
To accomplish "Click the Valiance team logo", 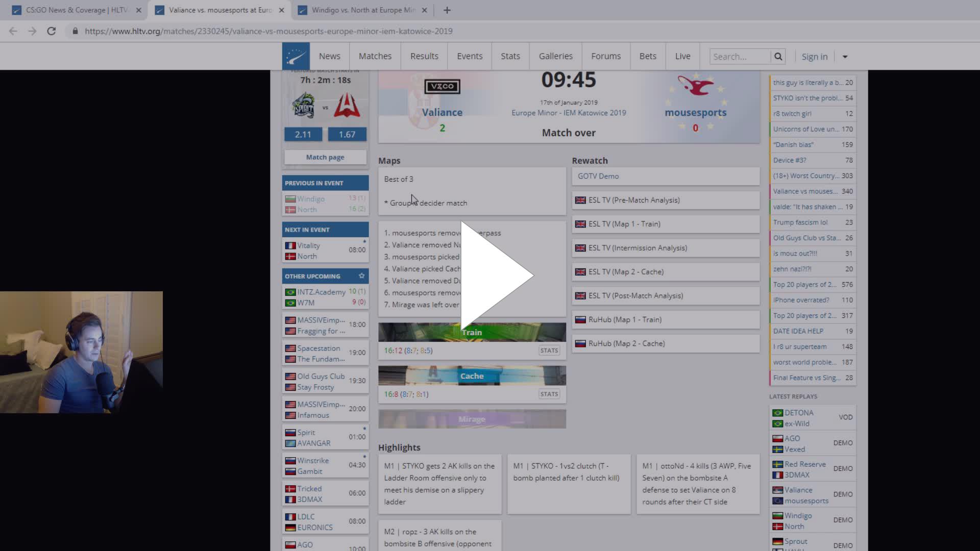I will tap(442, 86).
